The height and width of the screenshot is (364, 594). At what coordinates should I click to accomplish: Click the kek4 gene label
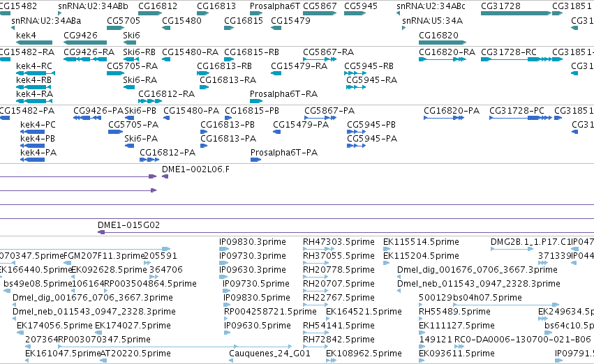pyautogui.click(x=26, y=36)
